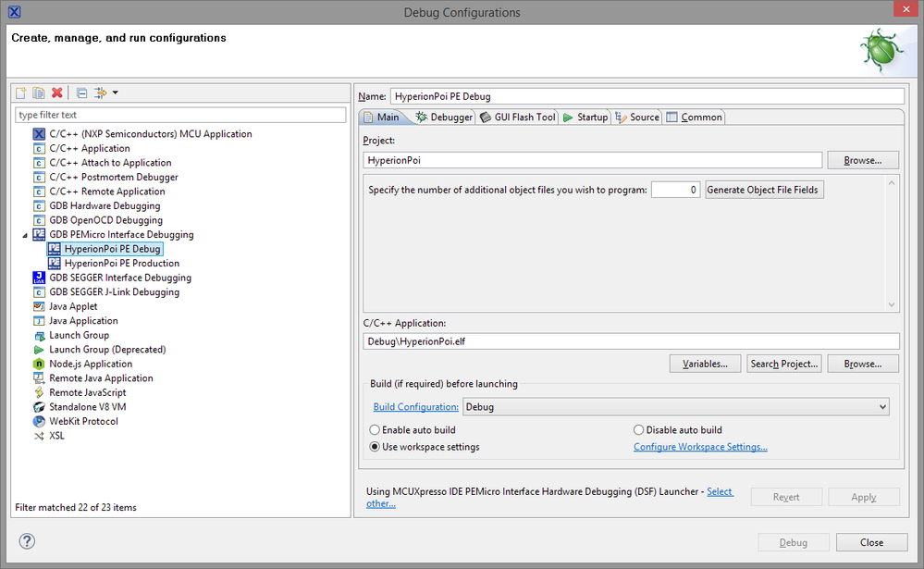This screenshot has height=569, width=924.
Task: Select the GDB SEGGER Interface Debugging entry
Action: coord(120,278)
